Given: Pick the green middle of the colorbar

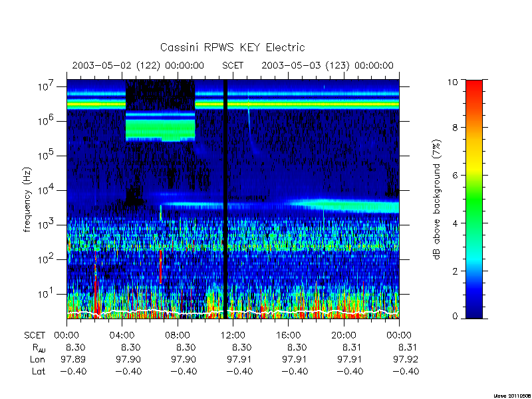Looking at the screenshot, I should pos(474,200).
